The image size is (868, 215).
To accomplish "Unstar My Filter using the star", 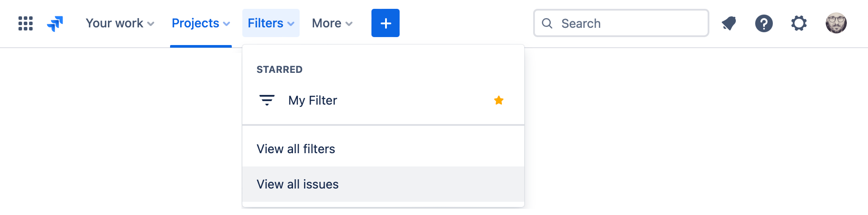I will point(498,100).
